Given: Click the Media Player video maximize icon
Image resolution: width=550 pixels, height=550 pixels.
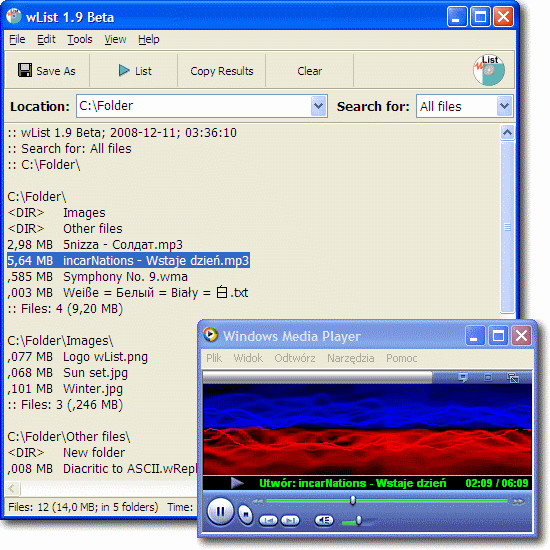Looking at the screenshot, I should (488, 377).
